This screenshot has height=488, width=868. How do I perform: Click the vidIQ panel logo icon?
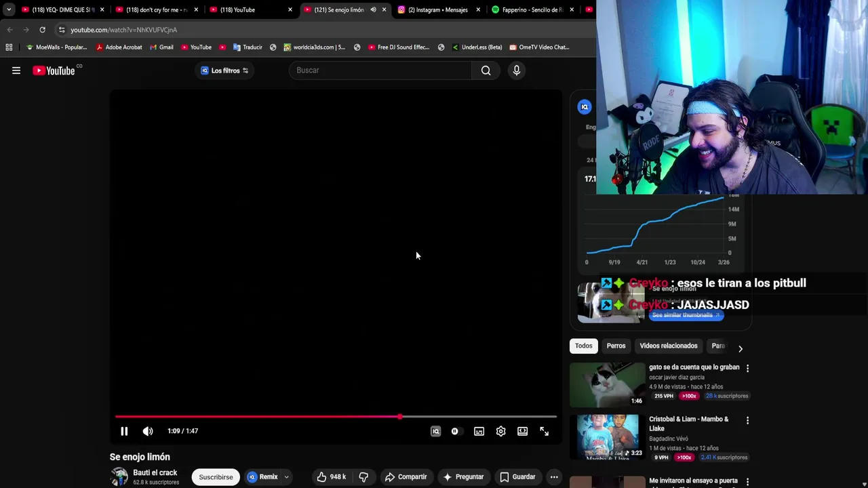(x=585, y=106)
